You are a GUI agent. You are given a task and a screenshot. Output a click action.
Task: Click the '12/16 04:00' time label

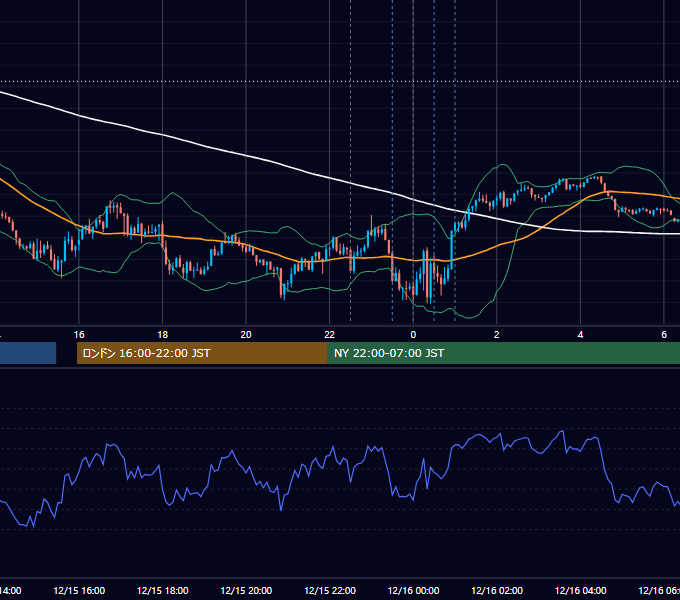[581, 590]
